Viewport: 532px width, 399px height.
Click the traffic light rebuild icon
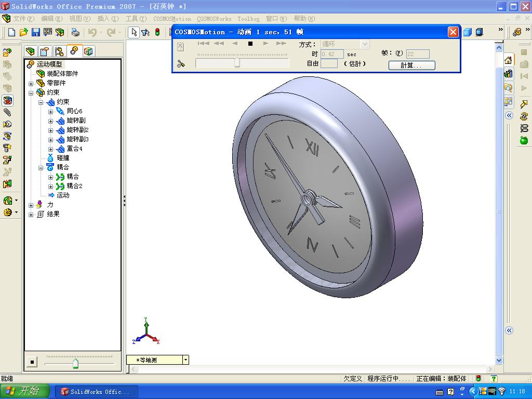point(157,32)
